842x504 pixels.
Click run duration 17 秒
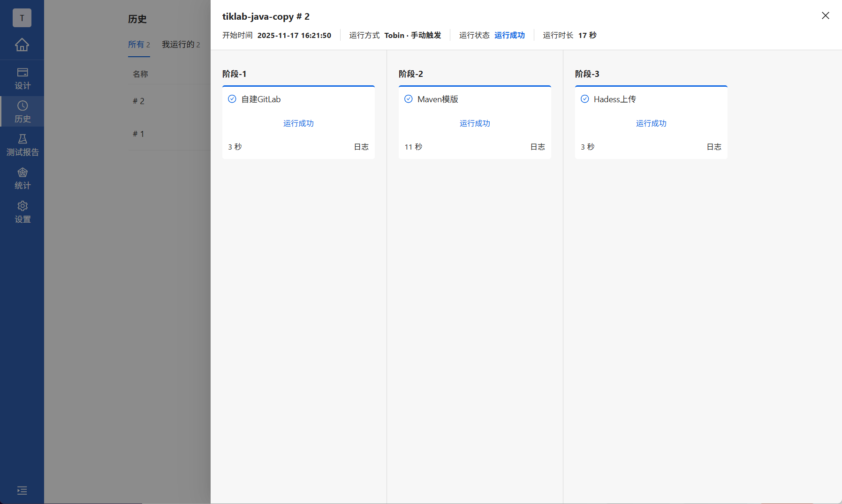[x=587, y=35]
